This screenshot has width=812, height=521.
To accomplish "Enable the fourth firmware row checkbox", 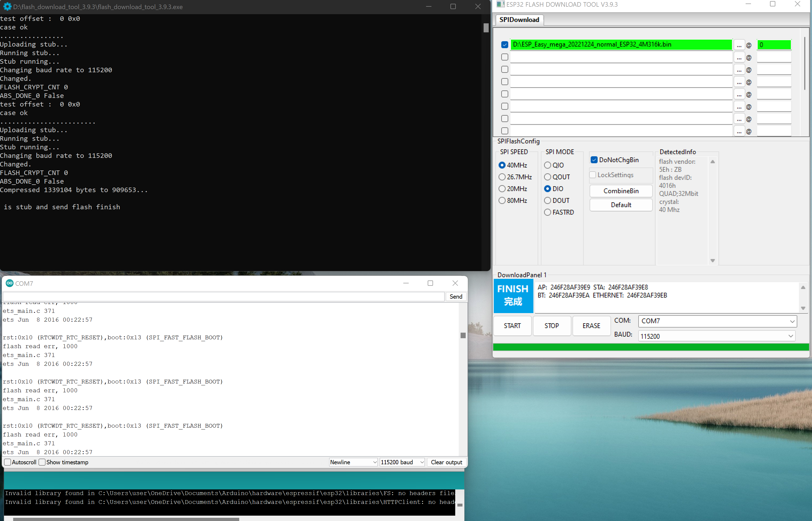I will coord(504,82).
